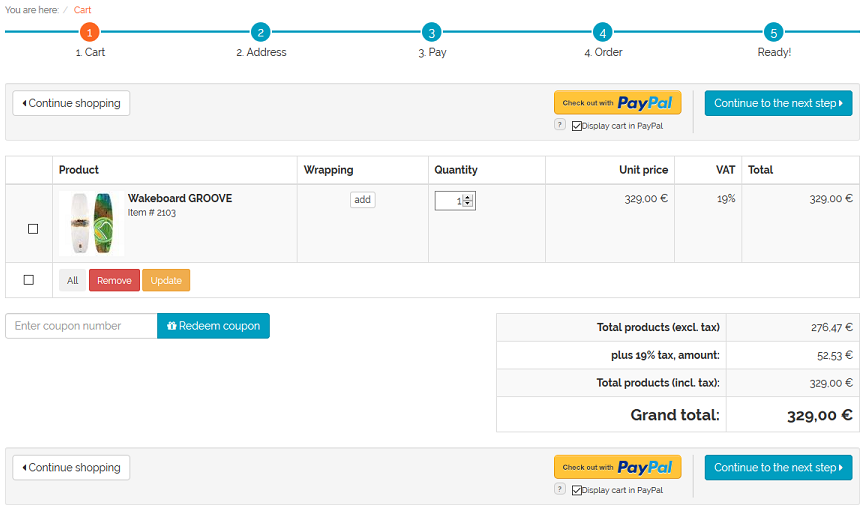Click the orange Update button
The image size is (864, 509).
coord(166,280)
